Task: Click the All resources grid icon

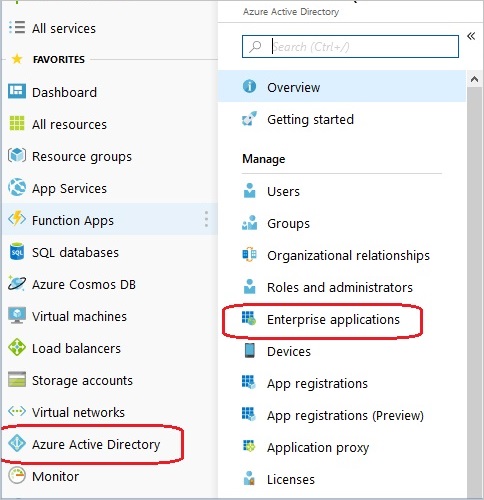Action: pyautogui.click(x=17, y=123)
